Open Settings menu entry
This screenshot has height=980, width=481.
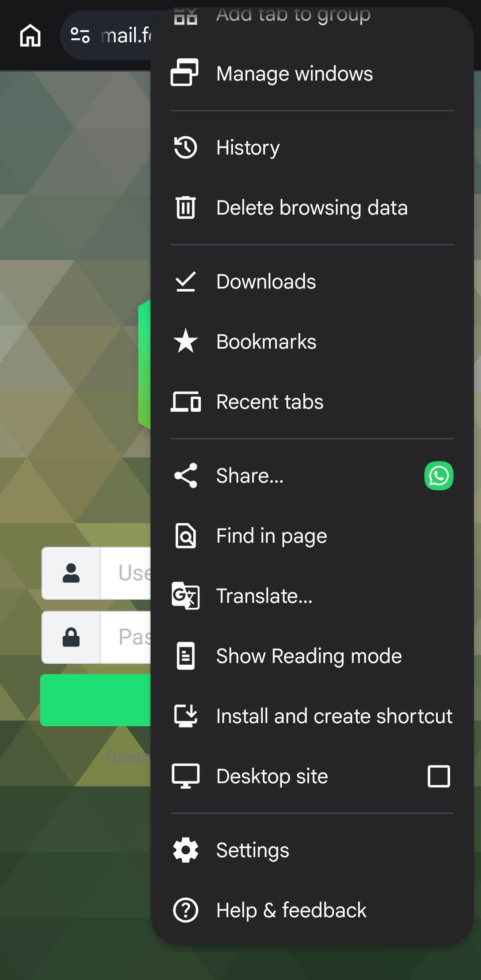click(312, 850)
